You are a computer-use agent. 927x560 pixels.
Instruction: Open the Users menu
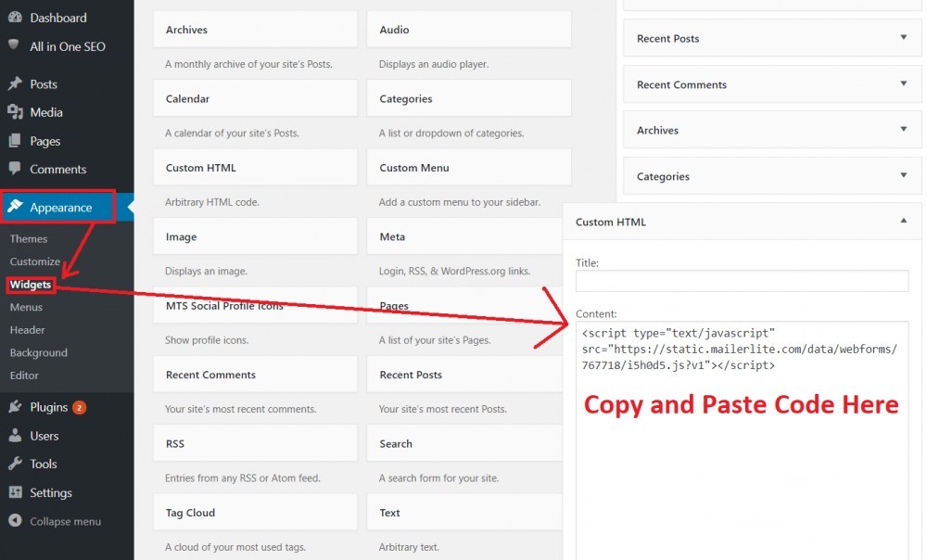coord(44,436)
